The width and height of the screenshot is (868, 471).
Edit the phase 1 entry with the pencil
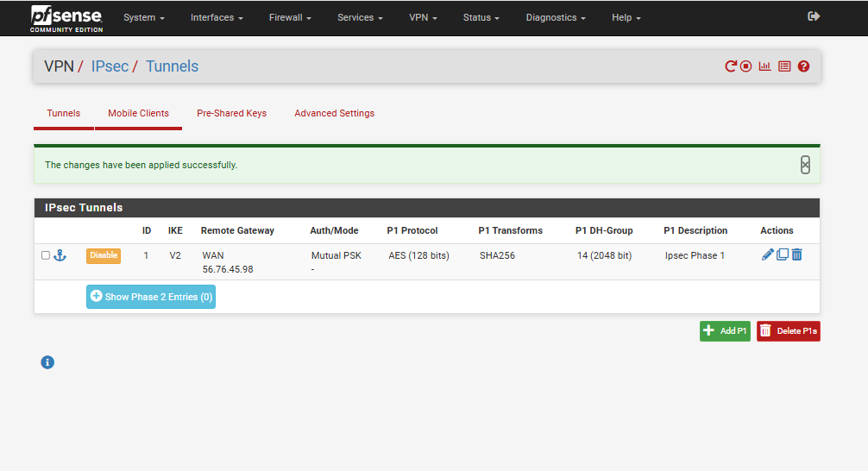coord(768,254)
